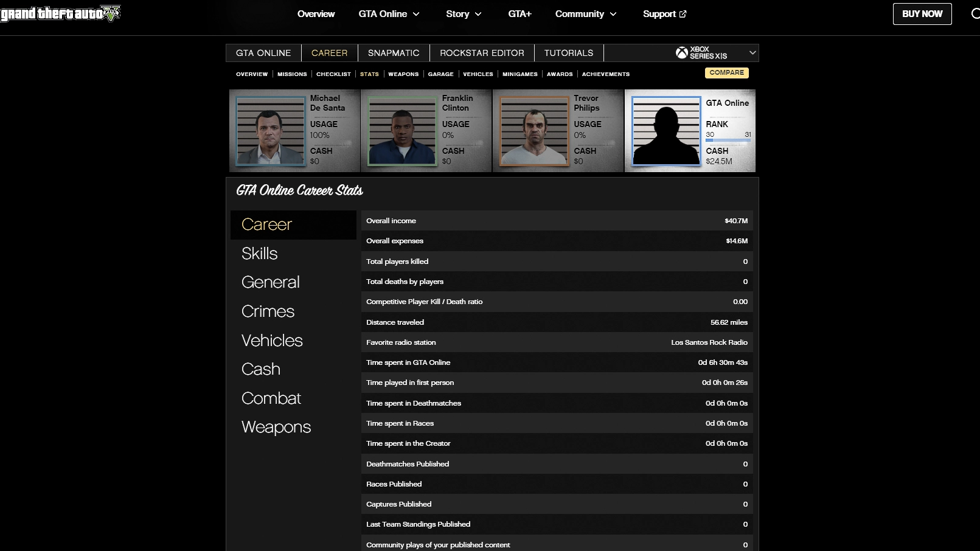
Task: Open the Support external link
Action: point(664,14)
